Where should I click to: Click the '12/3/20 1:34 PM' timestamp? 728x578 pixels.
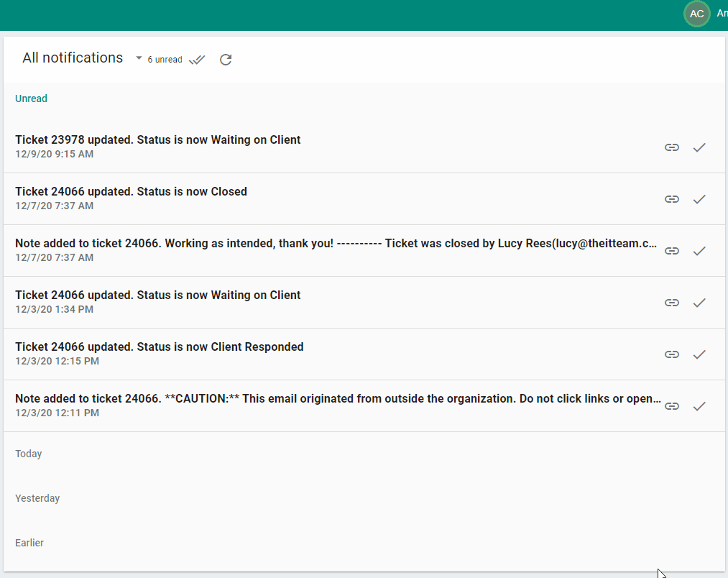(55, 309)
